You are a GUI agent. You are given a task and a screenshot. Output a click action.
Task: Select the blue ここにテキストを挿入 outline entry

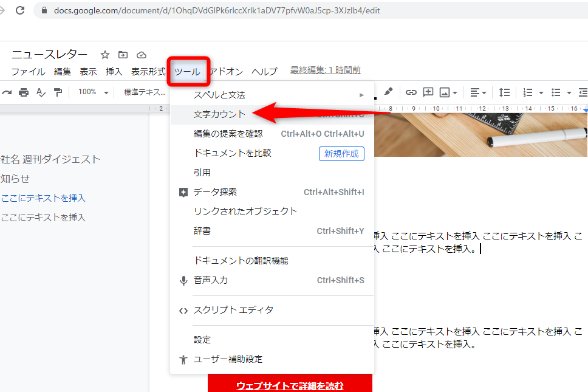click(x=43, y=198)
